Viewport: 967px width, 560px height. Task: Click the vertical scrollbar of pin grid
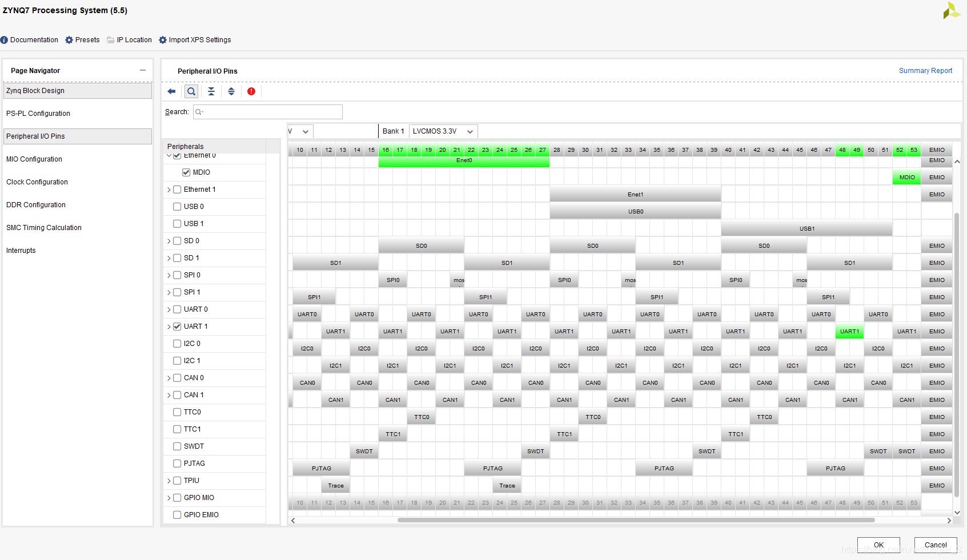coord(957,356)
